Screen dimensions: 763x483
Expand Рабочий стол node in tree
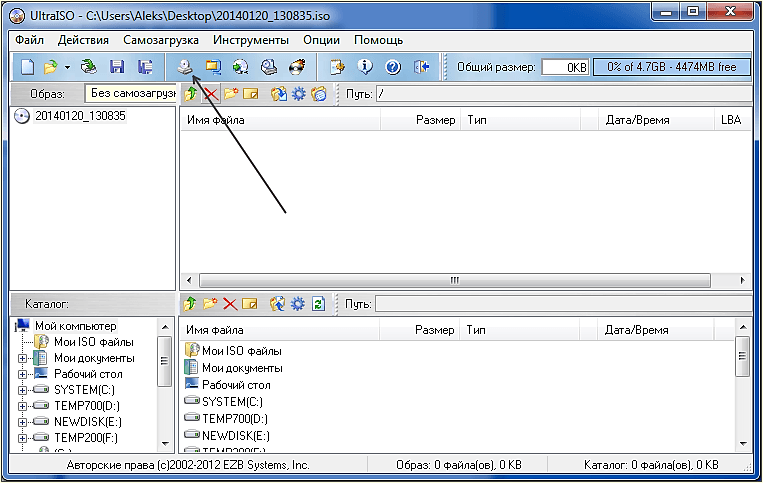point(22,375)
